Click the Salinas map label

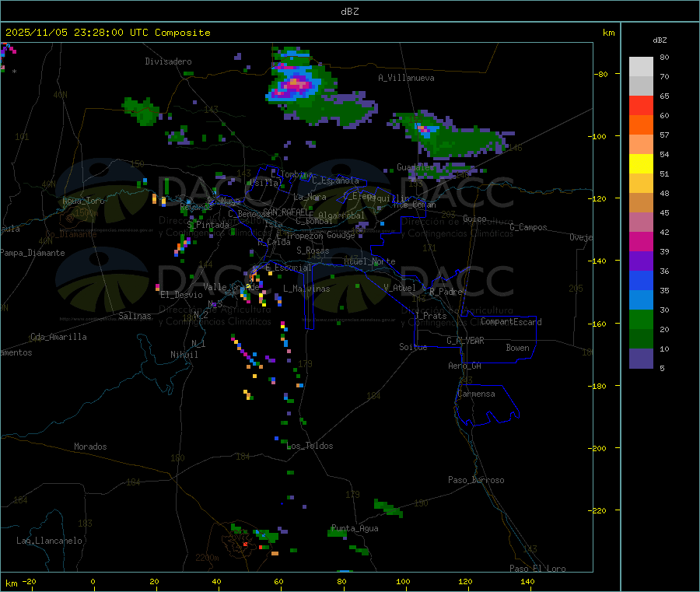[x=135, y=316]
